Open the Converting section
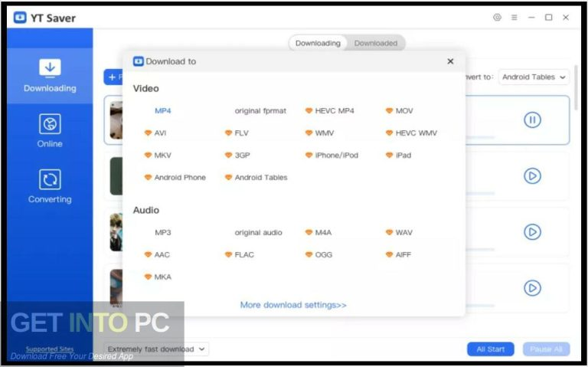This screenshot has width=588, height=367. click(x=50, y=186)
